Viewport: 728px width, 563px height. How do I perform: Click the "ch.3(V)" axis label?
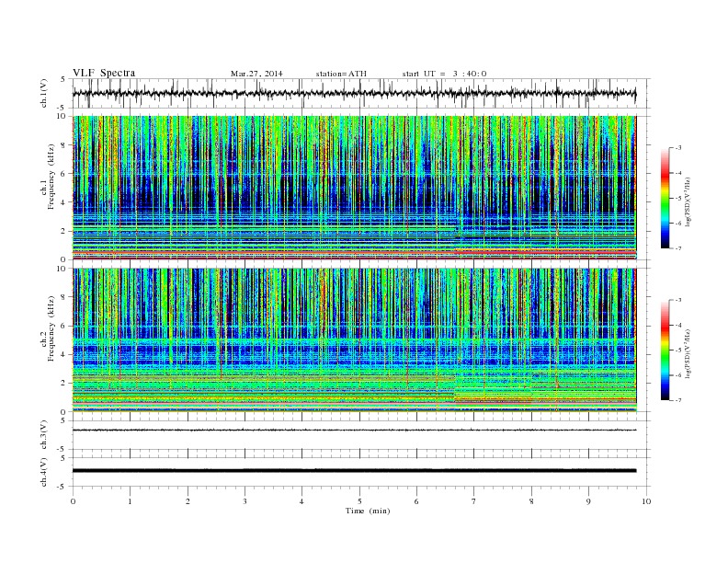tap(43, 435)
